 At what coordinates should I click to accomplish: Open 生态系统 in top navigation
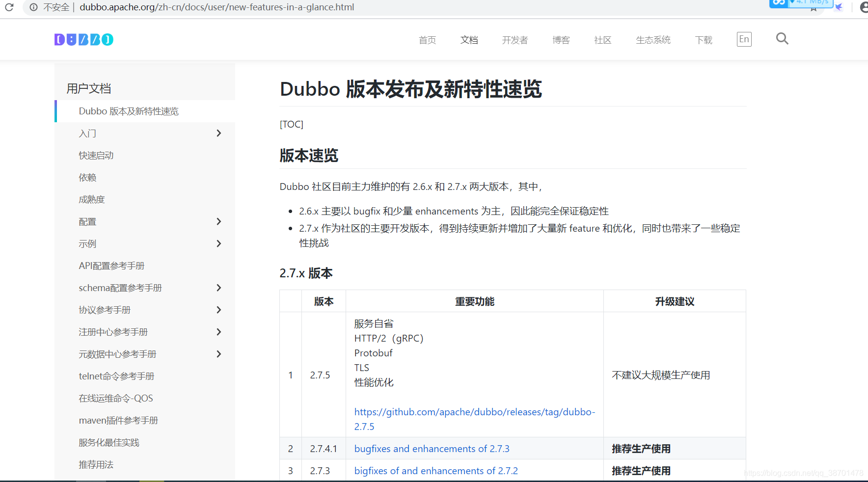tap(653, 40)
